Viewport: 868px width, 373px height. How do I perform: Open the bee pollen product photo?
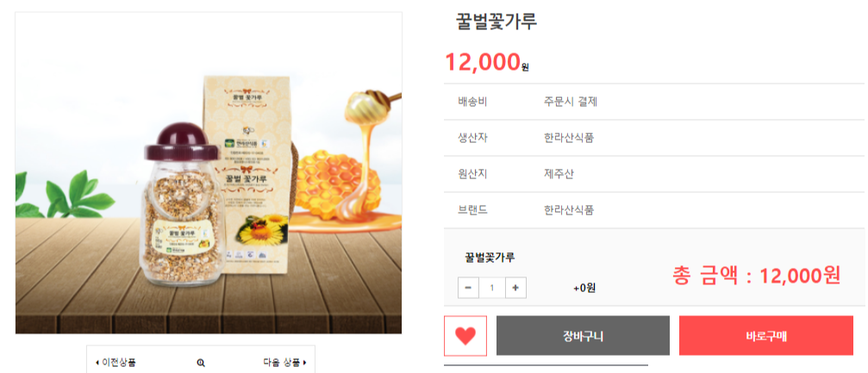(209, 172)
